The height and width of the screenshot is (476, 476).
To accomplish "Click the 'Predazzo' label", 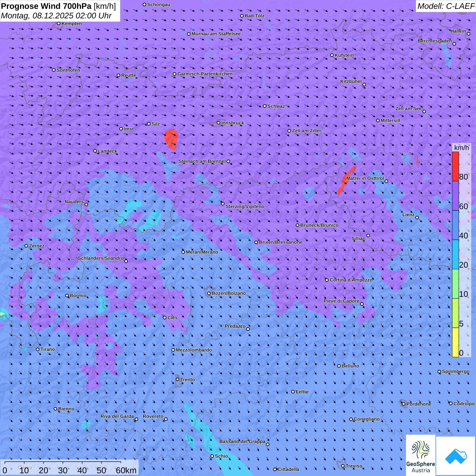I will pyautogui.click(x=235, y=326).
